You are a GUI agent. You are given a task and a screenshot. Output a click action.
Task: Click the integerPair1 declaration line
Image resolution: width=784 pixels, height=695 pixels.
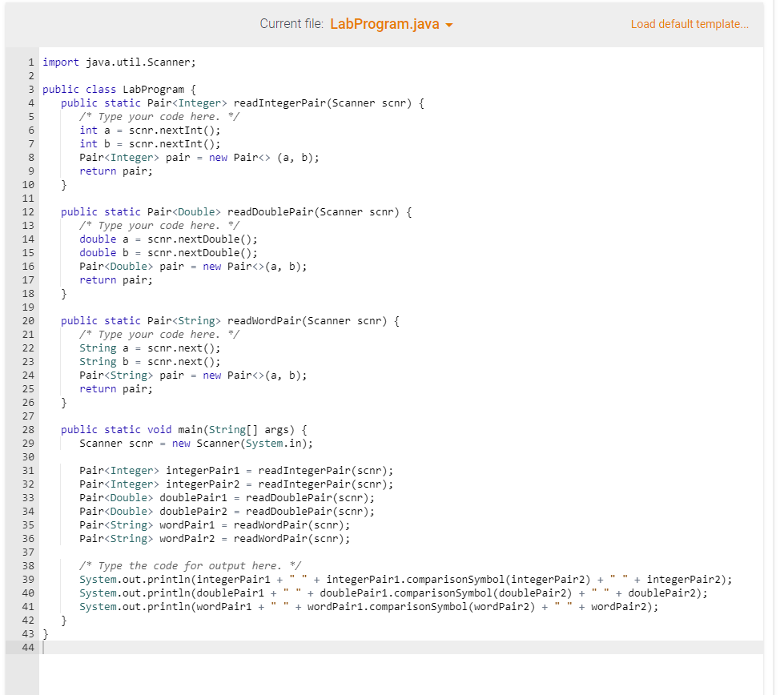[236, 471]
